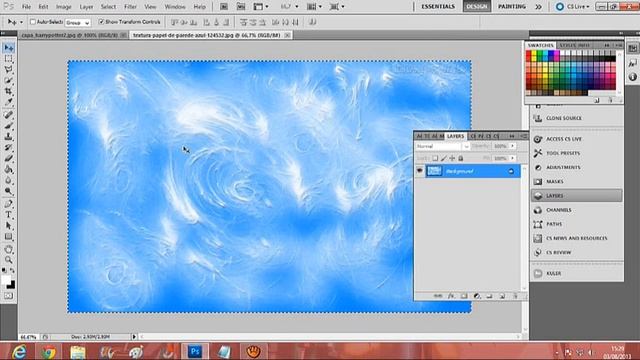
Task: Select the History Brush tool
Action: point(9,147)
